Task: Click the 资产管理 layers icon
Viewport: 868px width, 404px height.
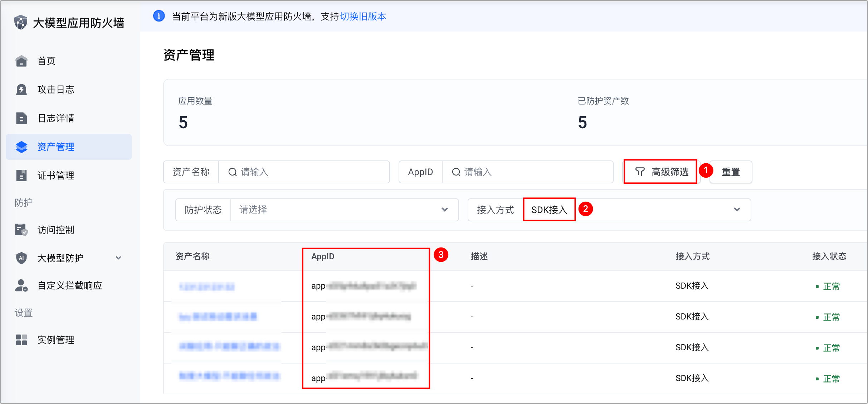Action: pos(21,147)
